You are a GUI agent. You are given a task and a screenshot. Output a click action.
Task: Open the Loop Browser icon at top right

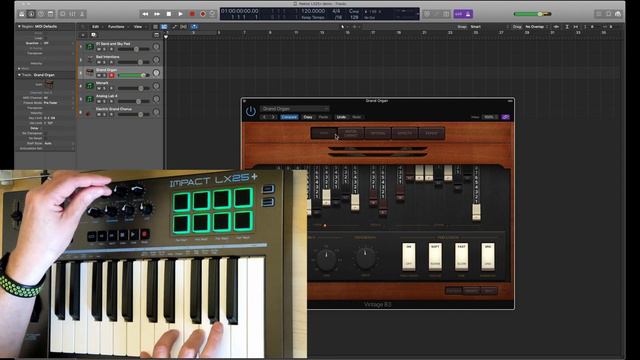(608, 14)
